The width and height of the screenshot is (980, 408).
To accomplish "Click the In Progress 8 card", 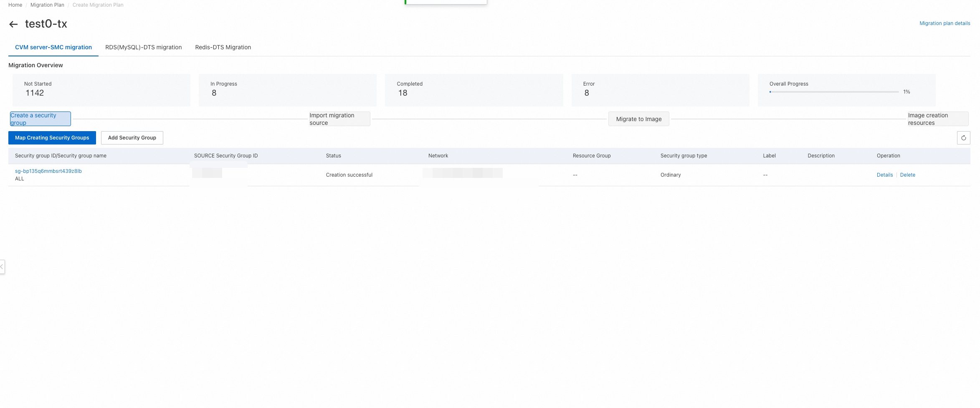I will pos(288,90).
